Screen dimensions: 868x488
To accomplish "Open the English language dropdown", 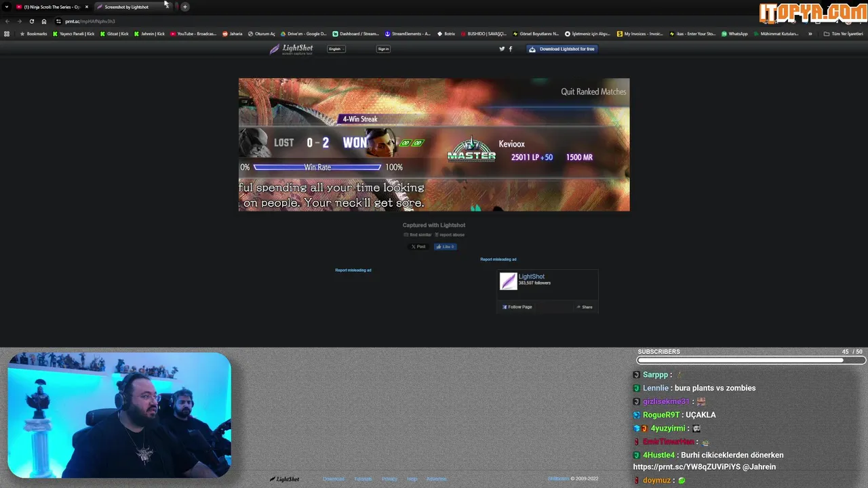I will click(x=336, y=49).
